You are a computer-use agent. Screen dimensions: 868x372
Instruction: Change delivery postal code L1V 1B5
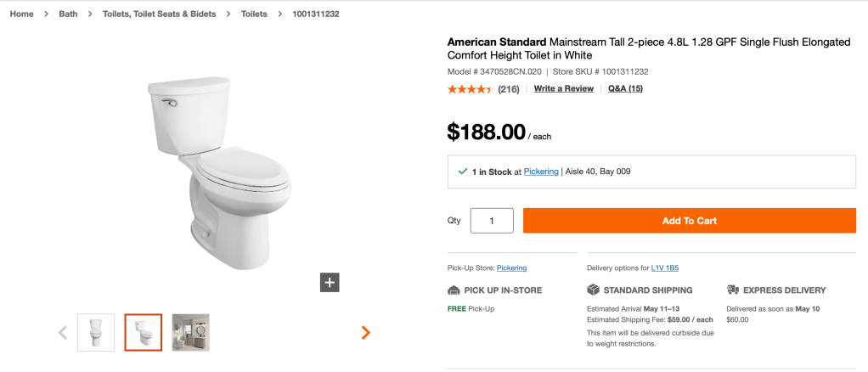pos(665,268)
